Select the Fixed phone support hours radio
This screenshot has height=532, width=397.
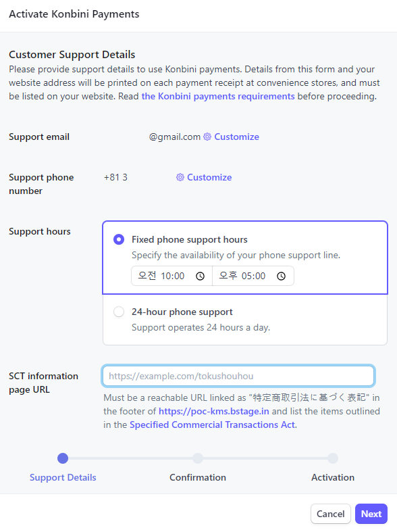coord(119,239)
